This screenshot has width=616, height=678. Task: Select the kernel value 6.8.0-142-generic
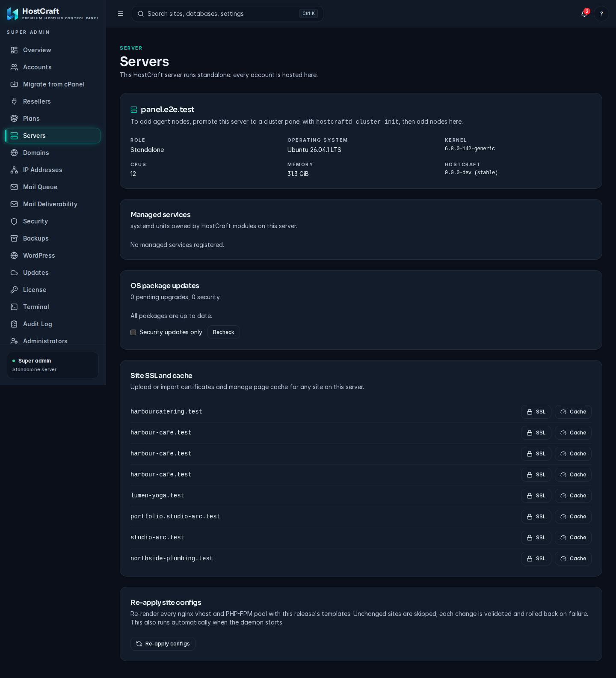(470, 149)
